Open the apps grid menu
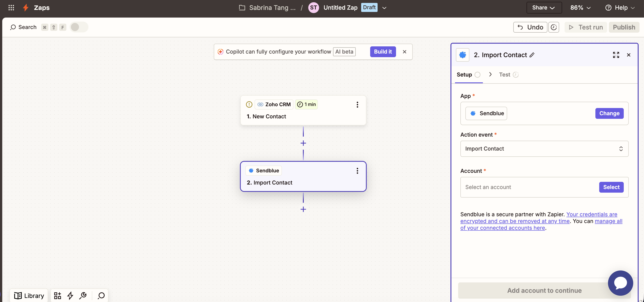 click(11, 8)
